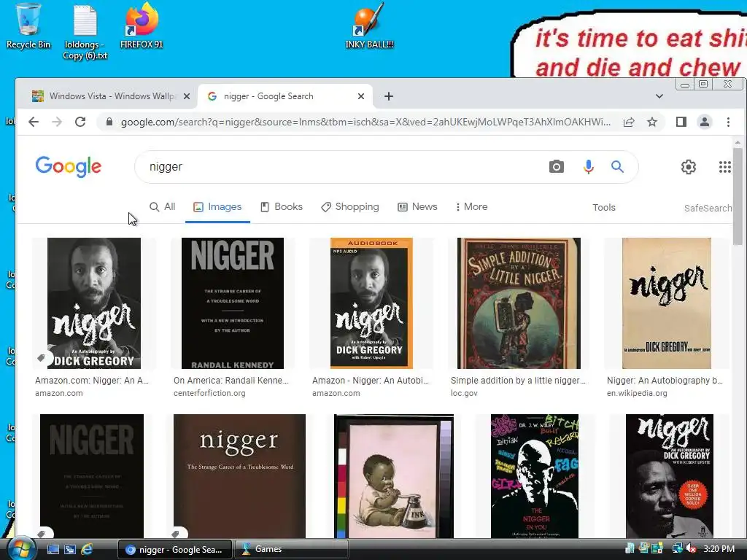
Task: Switch to the All results tab
Action: tap(163, 206)
